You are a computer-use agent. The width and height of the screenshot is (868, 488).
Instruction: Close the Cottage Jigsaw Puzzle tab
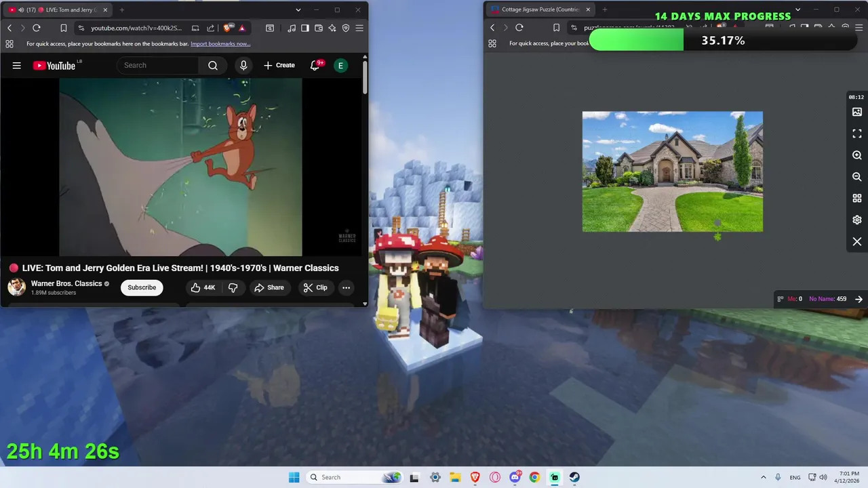(588, 9)
